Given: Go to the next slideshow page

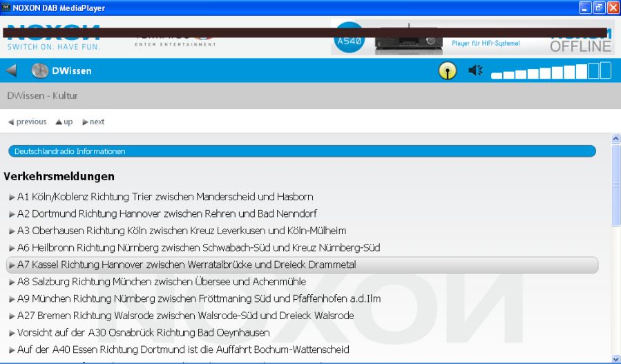Looking at the screenshot, I should (x=93, y=122).
